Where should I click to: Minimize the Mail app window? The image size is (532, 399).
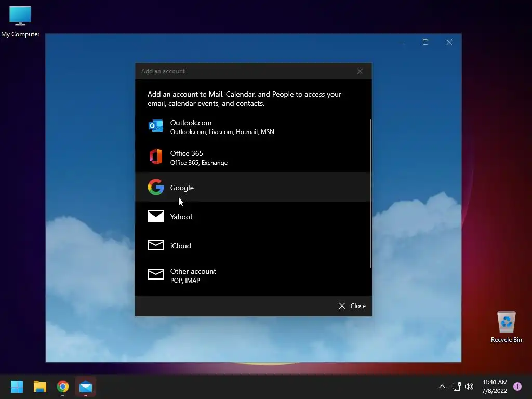[x=402, y=42]
